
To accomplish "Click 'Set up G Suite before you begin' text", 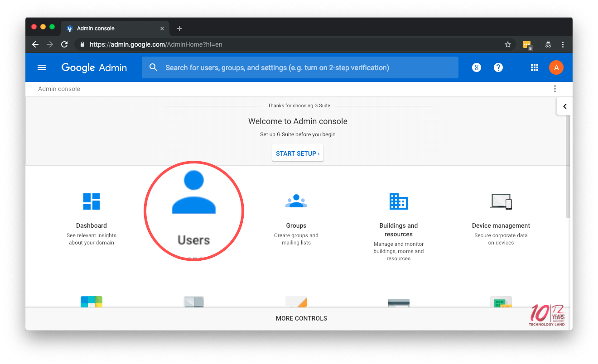I will click(298, 134).
